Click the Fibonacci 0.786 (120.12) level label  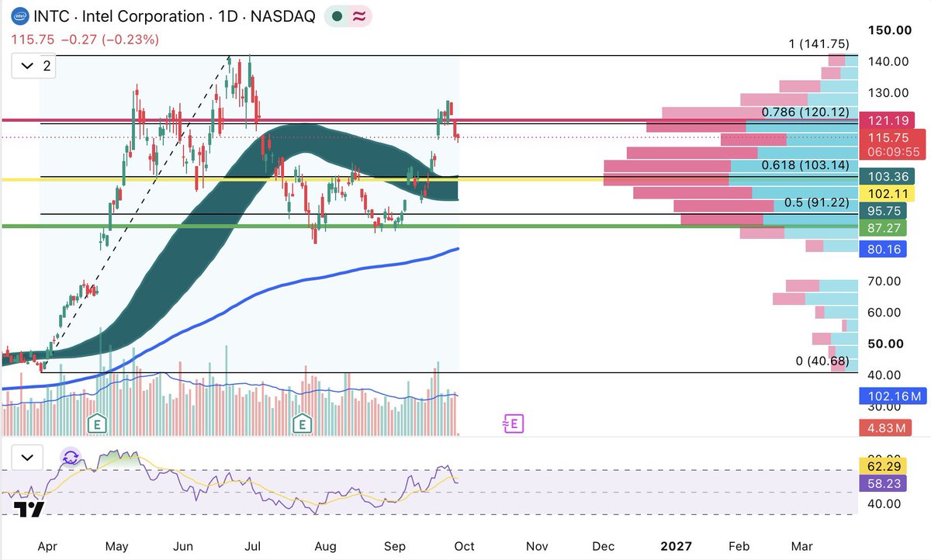pyautogui.click(x=805, y=112)
